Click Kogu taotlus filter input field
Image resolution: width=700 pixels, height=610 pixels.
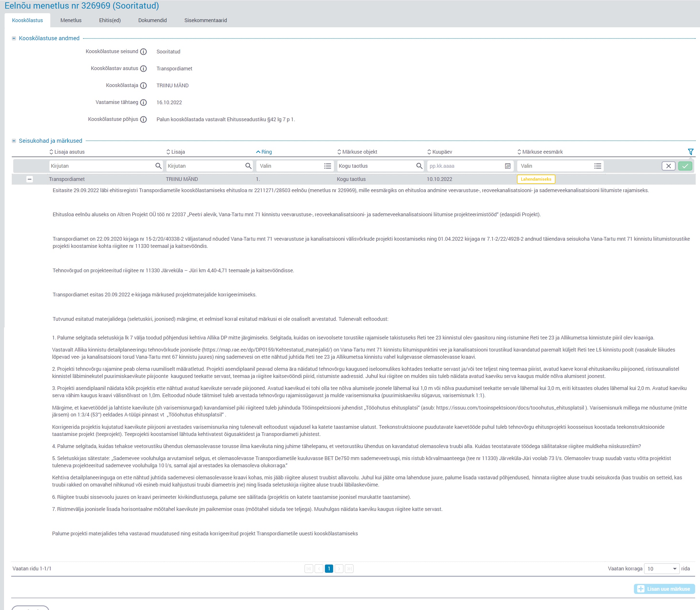[380, 166]
